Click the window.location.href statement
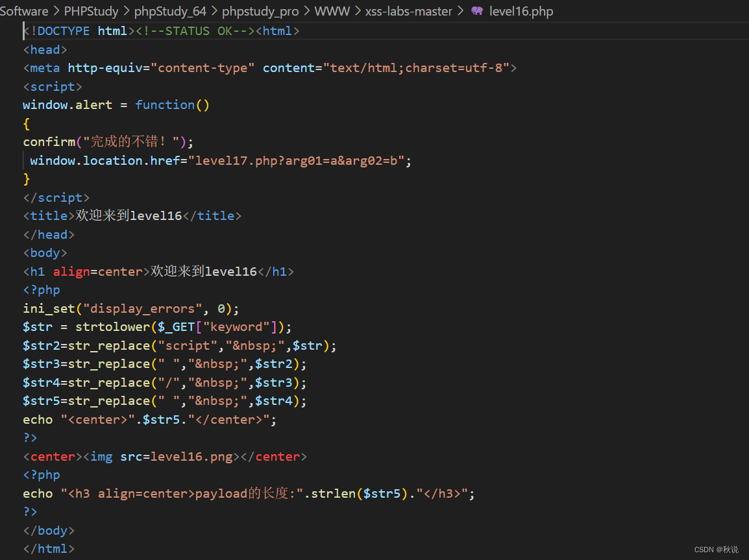This screenshot has height=560, width=749. pyautogui.click(x=221, y=160)
